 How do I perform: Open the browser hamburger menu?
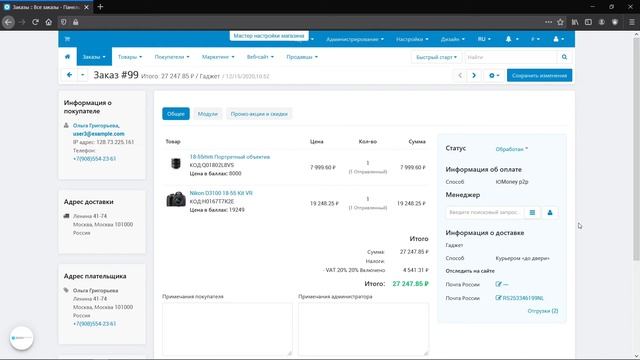click(631, 22)
